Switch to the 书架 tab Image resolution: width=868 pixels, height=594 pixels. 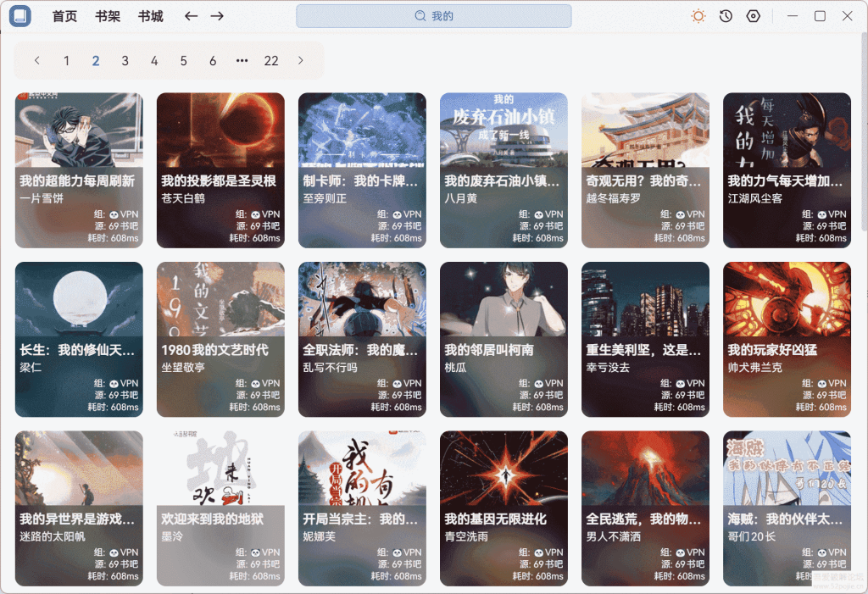(107, 15)
